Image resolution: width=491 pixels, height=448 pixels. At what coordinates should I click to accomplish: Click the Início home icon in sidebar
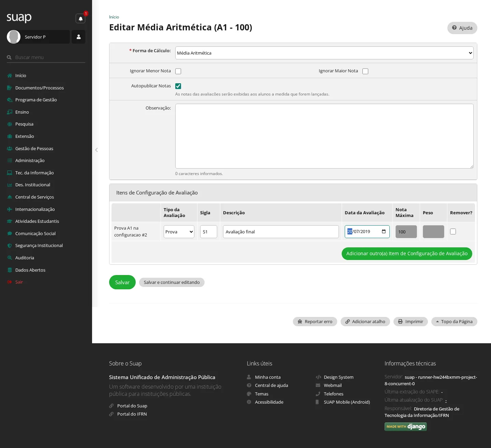pos(10,76)
